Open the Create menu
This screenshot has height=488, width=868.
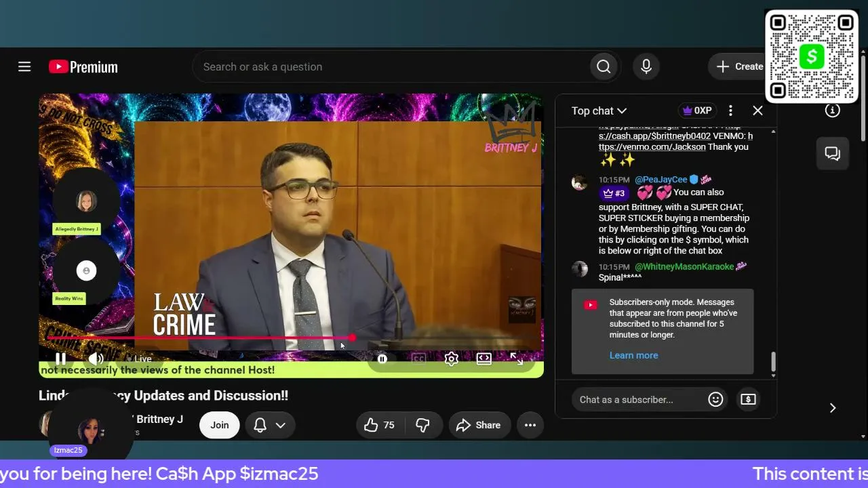(739, 66)
